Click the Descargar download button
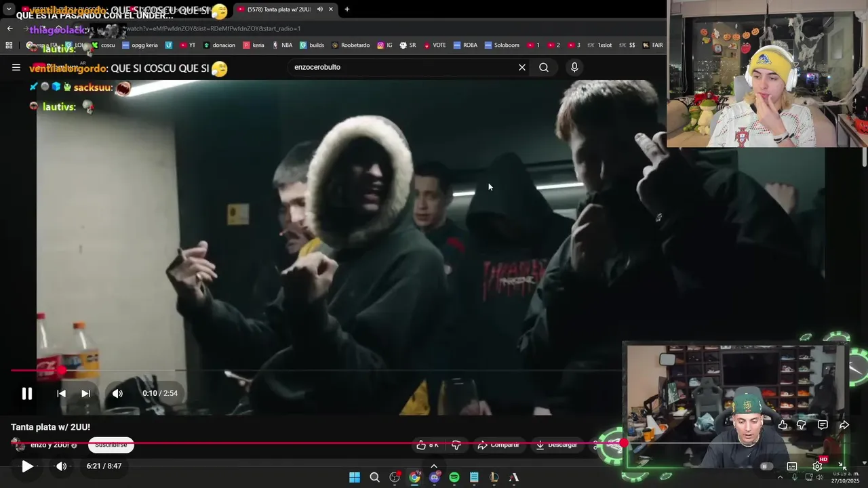 556,445
